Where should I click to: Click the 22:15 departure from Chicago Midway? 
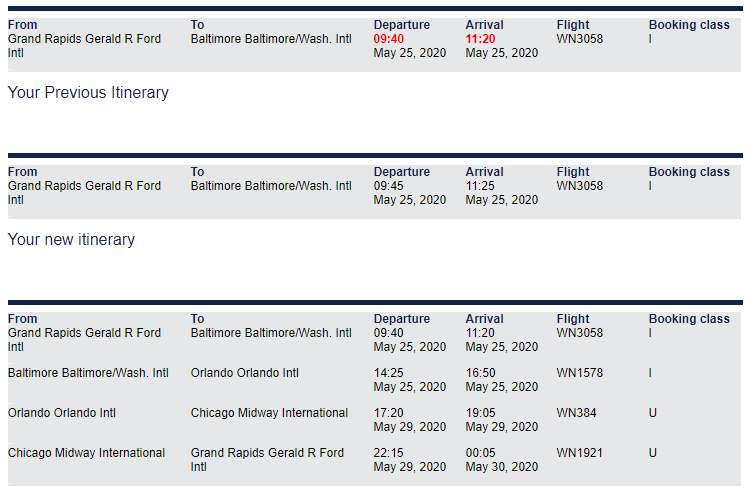point(388,453)
